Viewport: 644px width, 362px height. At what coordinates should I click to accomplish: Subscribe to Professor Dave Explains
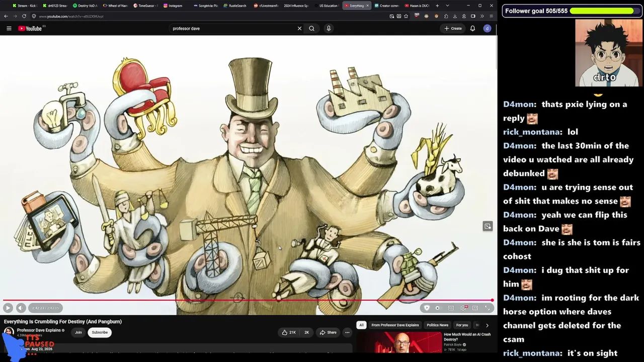click(x=100, y=332)
